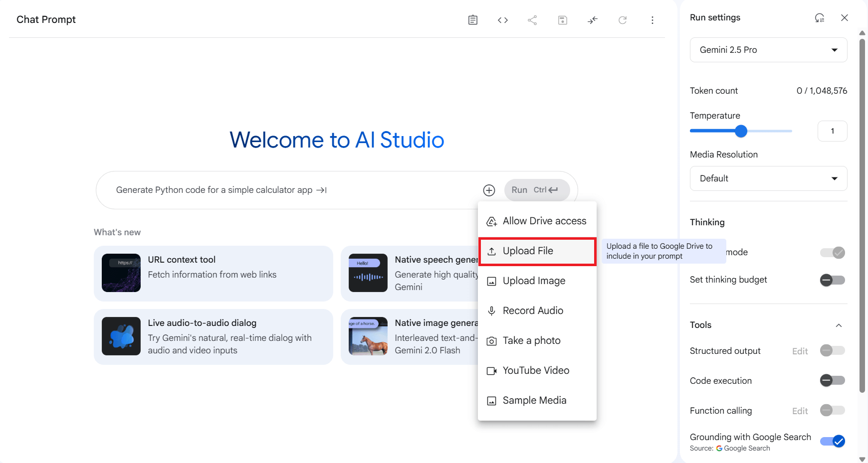Click the Native speech generation waveform thumbnail
Image resolution: width=868 pixels, height=463 pixels.
(x=368, y=273)
